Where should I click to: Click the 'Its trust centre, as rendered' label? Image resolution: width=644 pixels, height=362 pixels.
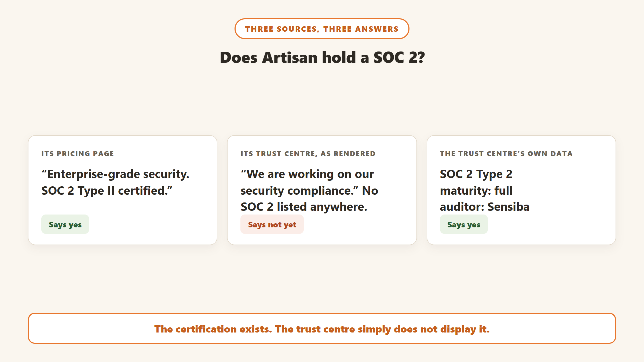coord(308,154)
